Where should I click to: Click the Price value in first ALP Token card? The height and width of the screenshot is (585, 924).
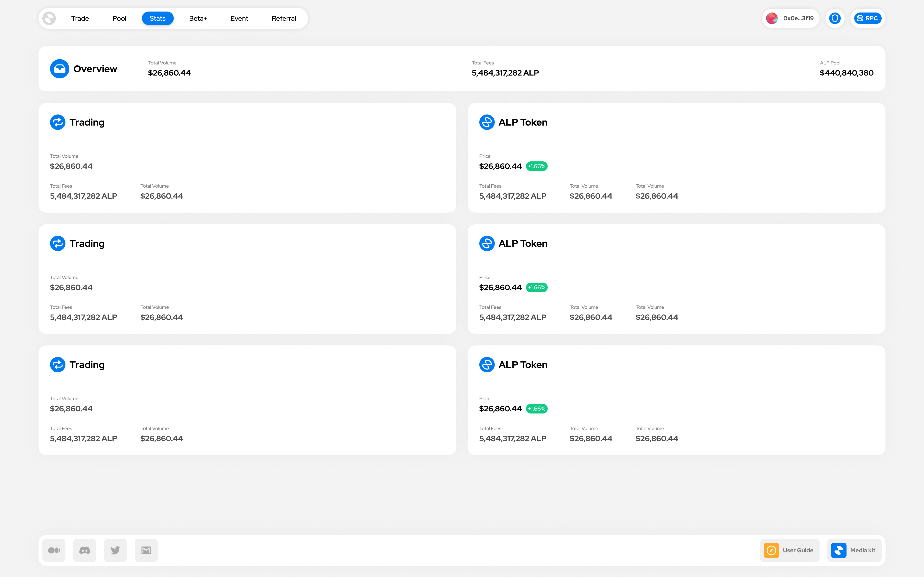click(x=500, y=166)
